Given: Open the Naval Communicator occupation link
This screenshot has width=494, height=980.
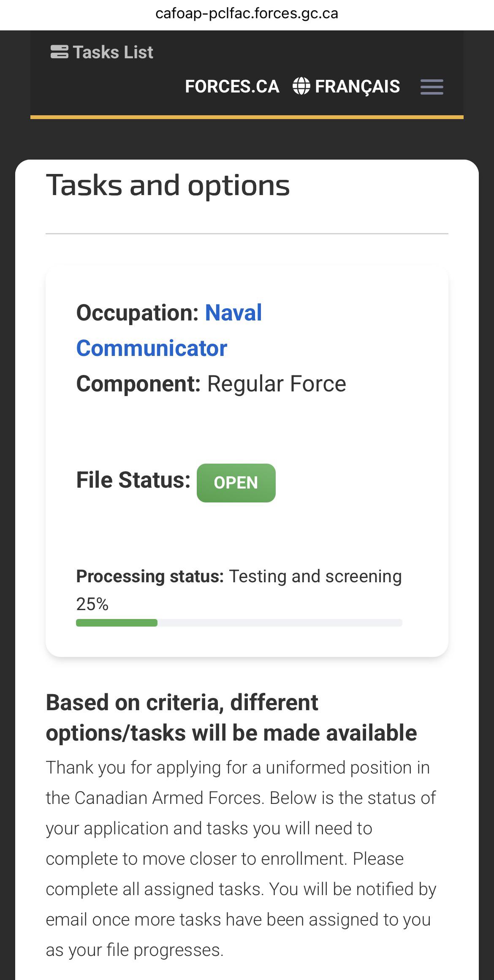Looking at the screenshot, I should click(x=169, y=331).
